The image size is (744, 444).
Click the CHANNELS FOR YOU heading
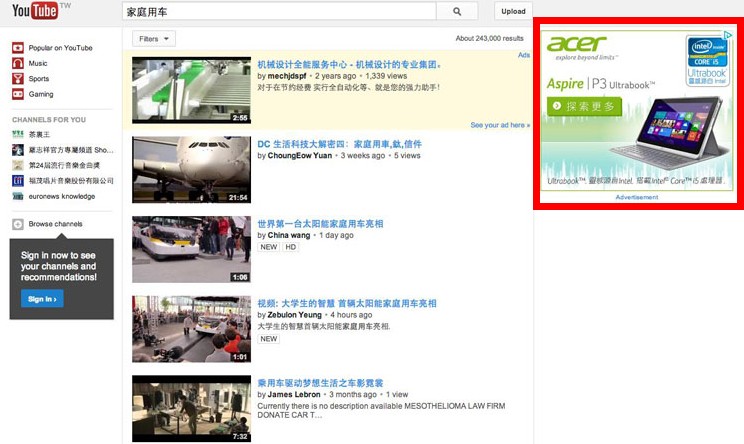(x=49, y=120)
